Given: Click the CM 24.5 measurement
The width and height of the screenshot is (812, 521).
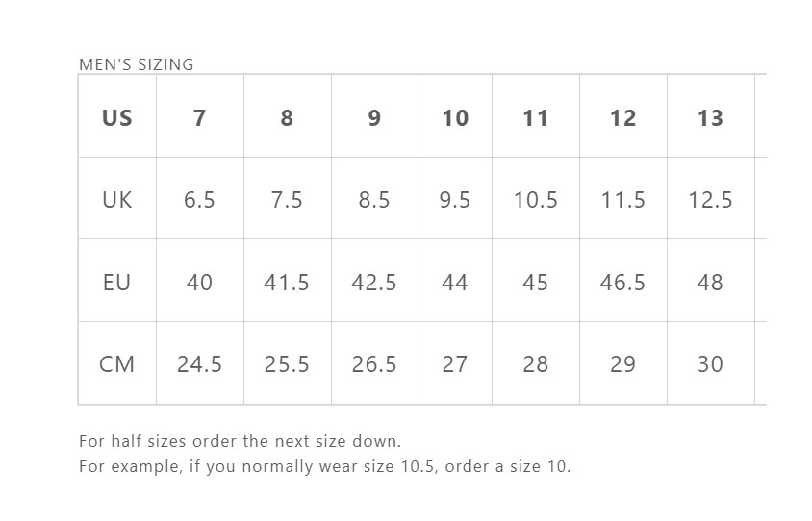Looking at the screenshot, I should (200, 363).
